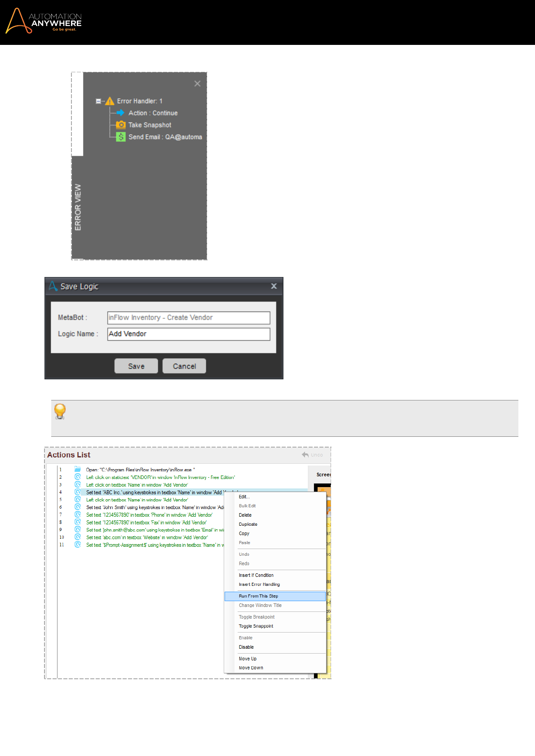Choose Disable from the context menu
Viewport: 535px width, 756px height.
275,647
